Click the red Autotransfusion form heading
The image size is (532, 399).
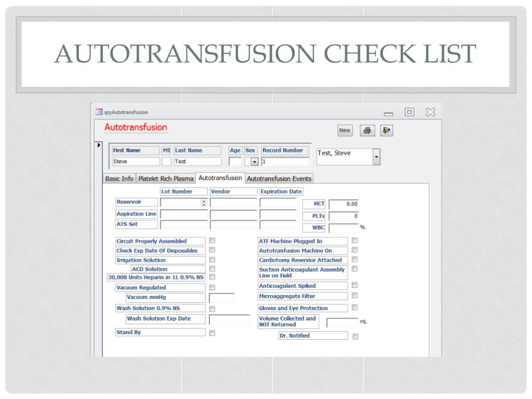(136, 127)
